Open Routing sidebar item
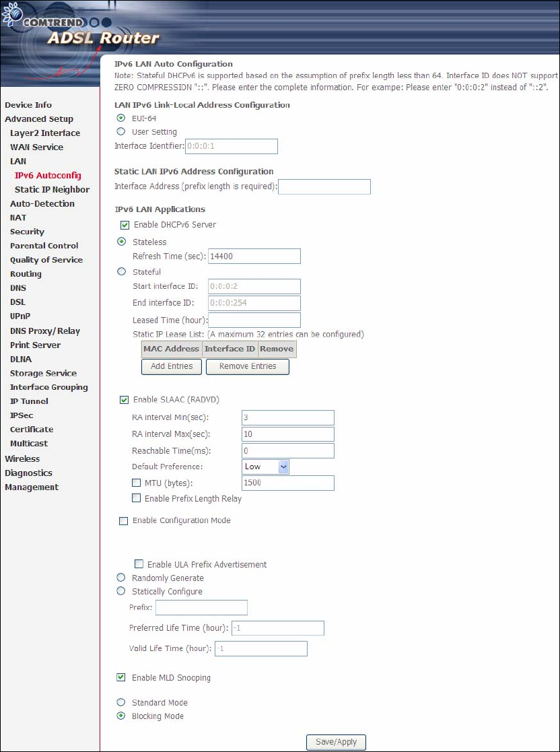This screenshot has height=752, width=560. coord(26,274)
